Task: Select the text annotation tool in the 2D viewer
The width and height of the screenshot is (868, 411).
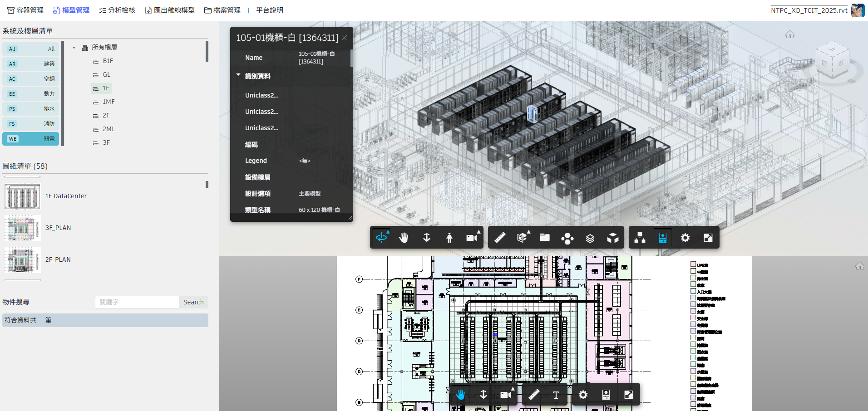Action: [557, 395]
